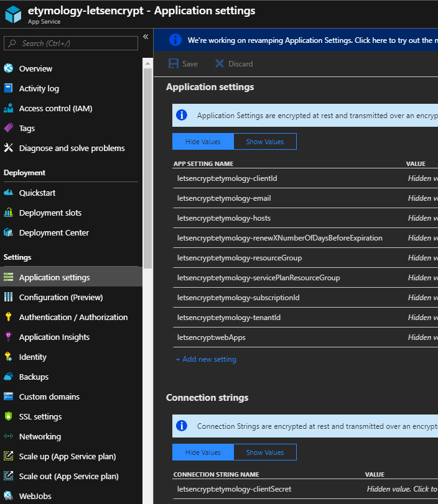Click the letsencrypt:etymology-tenantId setting name
438x504 pixels.
pos(229,318)
